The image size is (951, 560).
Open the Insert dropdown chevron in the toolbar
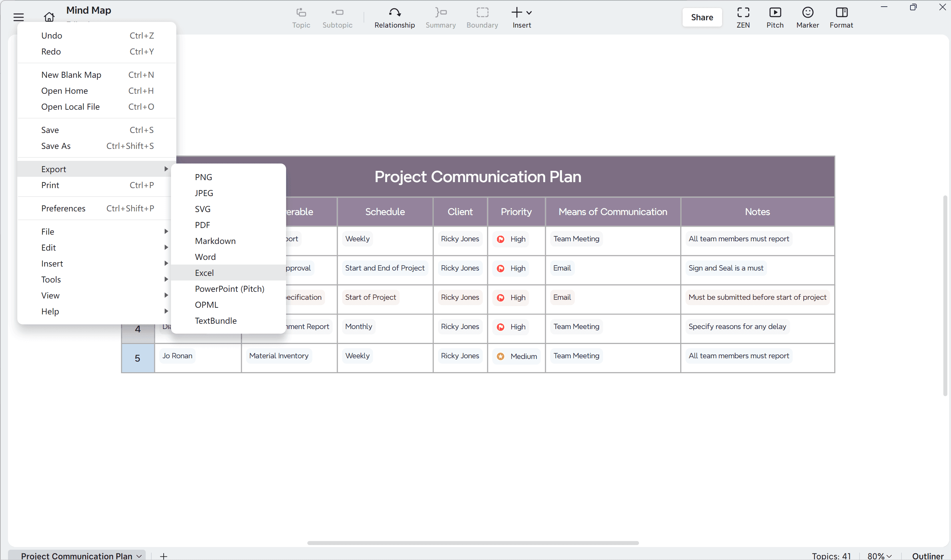(x=529, y=12)
